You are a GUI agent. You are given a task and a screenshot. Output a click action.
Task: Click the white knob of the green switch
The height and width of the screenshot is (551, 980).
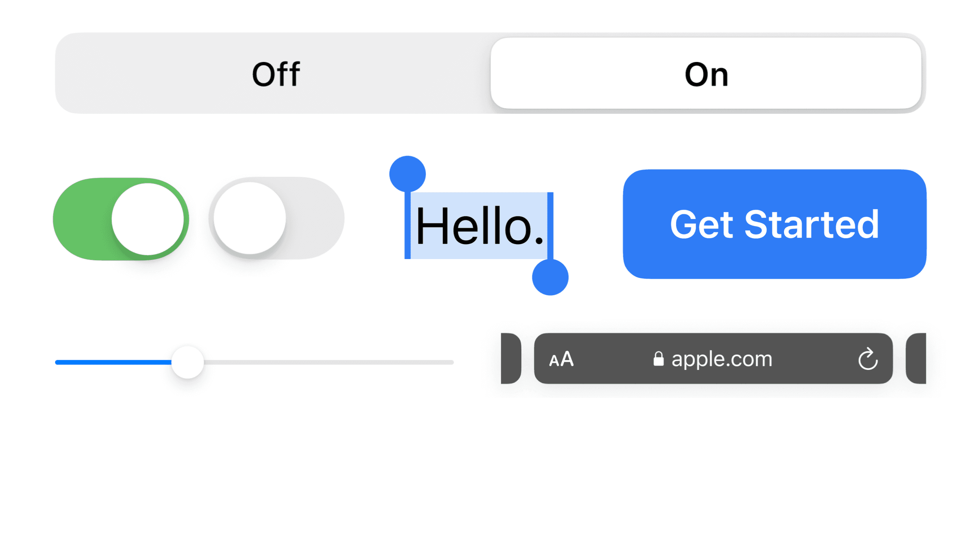coord(148,219)
